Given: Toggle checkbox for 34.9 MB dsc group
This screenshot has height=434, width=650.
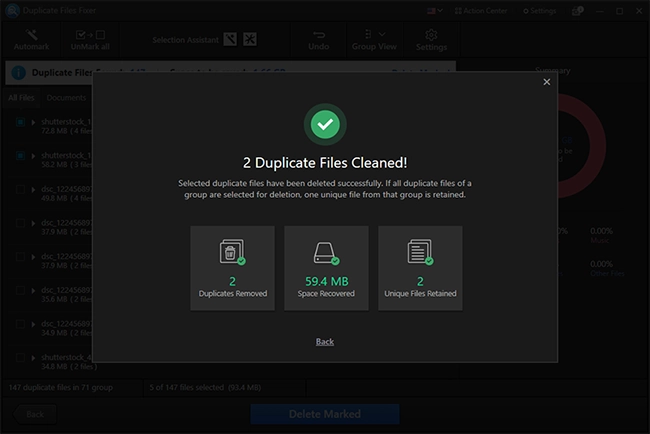Looking at the screenshot, I should [20, 324].
